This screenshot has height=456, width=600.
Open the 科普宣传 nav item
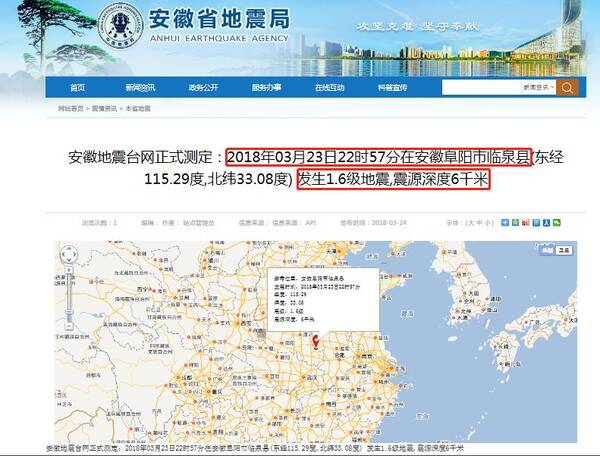[392, 88]
